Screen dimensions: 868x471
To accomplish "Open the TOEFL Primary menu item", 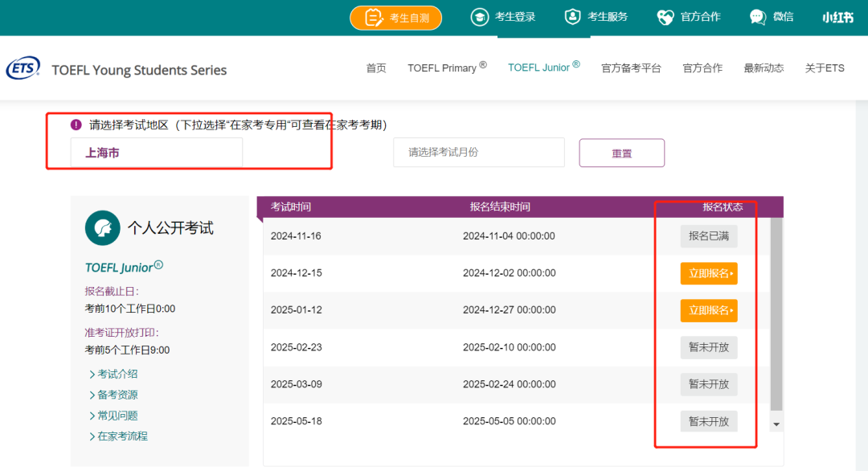I will (x=446, y=68).
